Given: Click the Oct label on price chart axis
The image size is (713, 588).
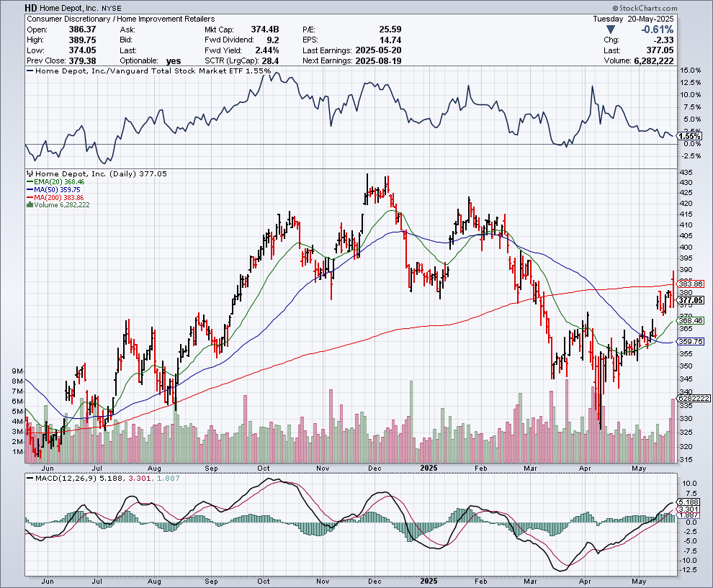Looking at the screenshot, I should click(x=264, y=468).
